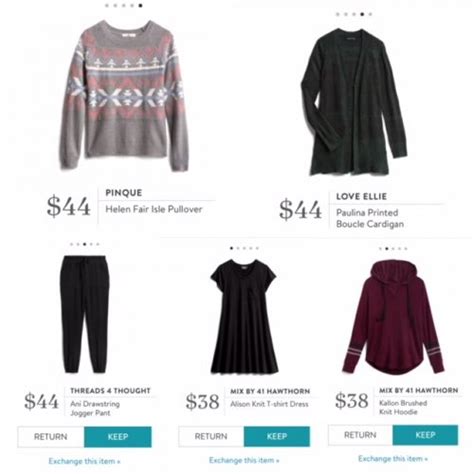474x474 pixels.
Task: Return the Ani Drawstring Jogger Pant
Action: click(51, 437)
